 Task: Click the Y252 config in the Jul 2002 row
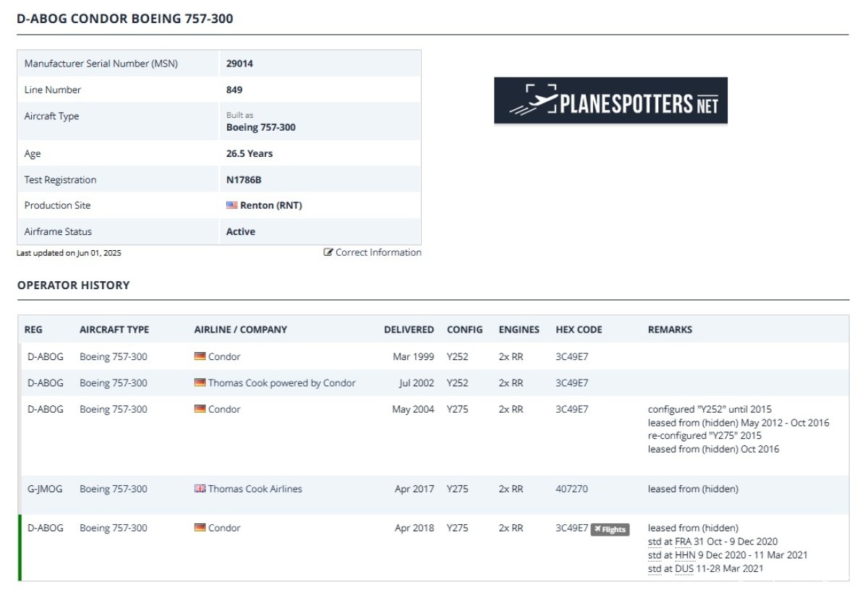[x=458, y=383]
